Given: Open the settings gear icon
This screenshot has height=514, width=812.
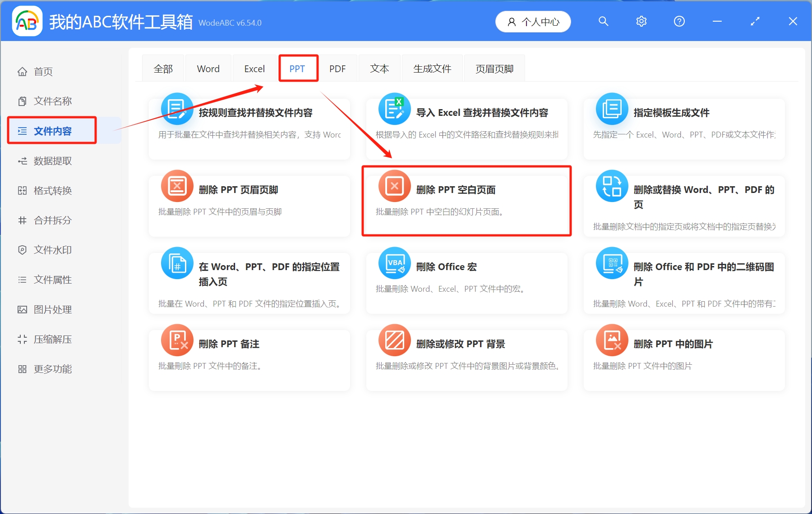Looking at the screenshot, I should pos(641,21).
